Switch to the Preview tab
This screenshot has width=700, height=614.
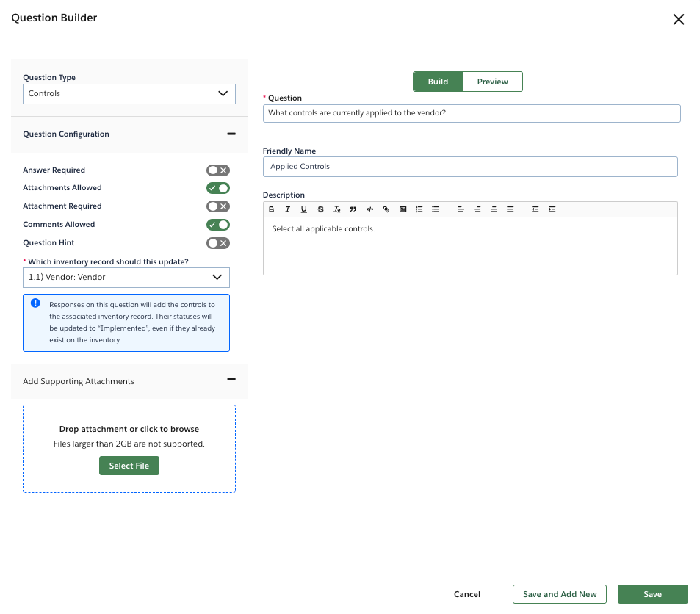(492, 81)
